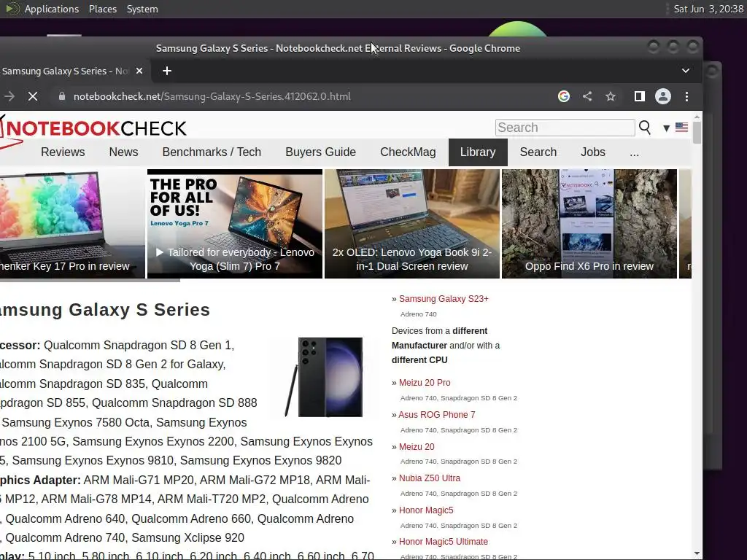Image resolution: width=747 pixels, height=560 pixels.
Task: Open Chrome side panel icon
Action: tap(639, 97)
